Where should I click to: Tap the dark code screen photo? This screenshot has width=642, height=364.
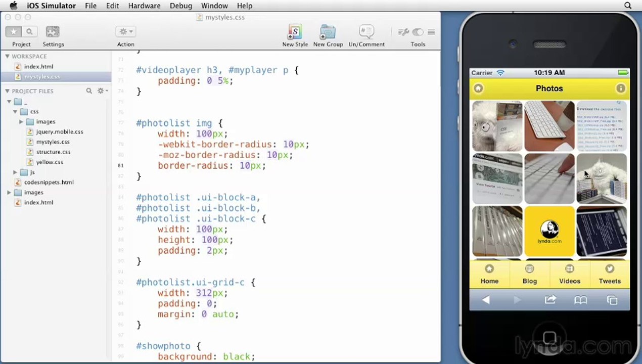tap(602, 232)
